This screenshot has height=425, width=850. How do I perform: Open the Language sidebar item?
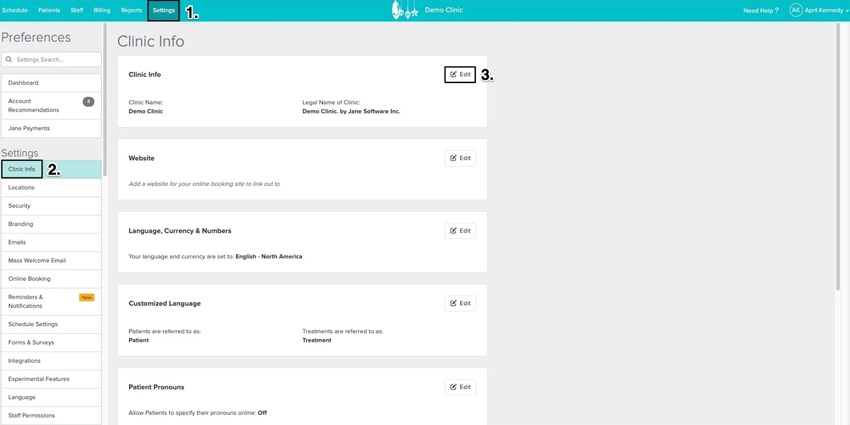click(51, 397)
